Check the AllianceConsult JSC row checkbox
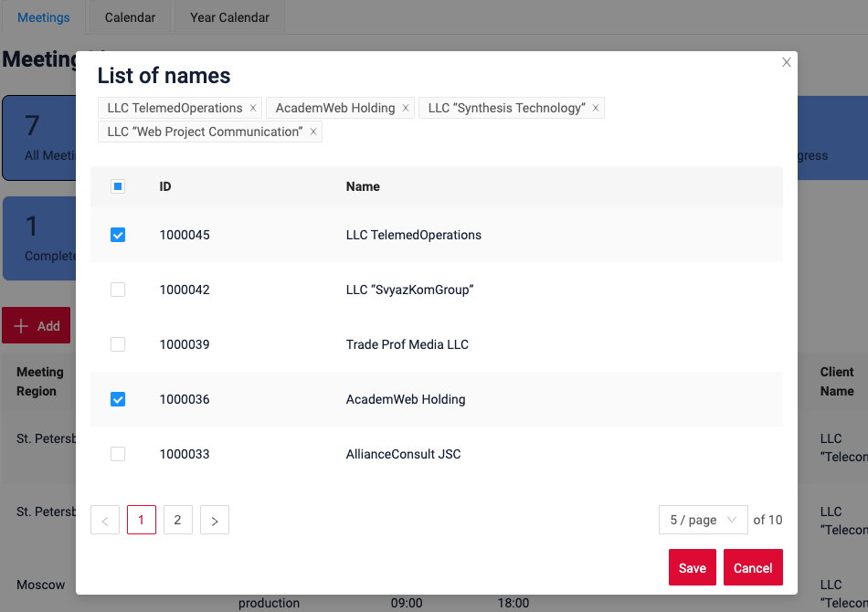Viewport: 868px width, 612px height. coord(118,454)
